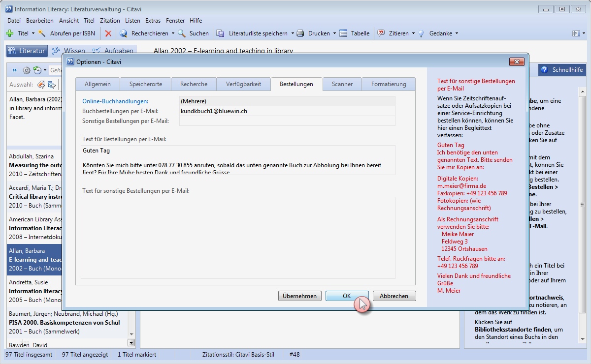591x364 pixels.
Task: Confirm options with the OK button
Action: (x=347, y=296)
